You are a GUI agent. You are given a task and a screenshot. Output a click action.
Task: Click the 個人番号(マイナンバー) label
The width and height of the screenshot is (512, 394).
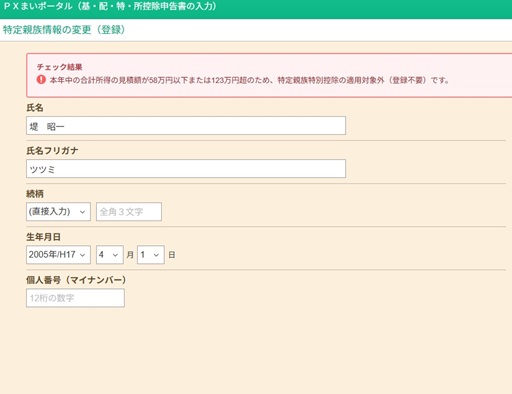click(76, 280)
